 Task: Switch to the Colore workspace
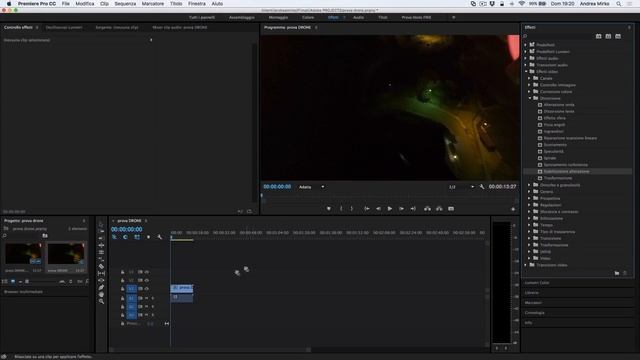coord(308,18)
